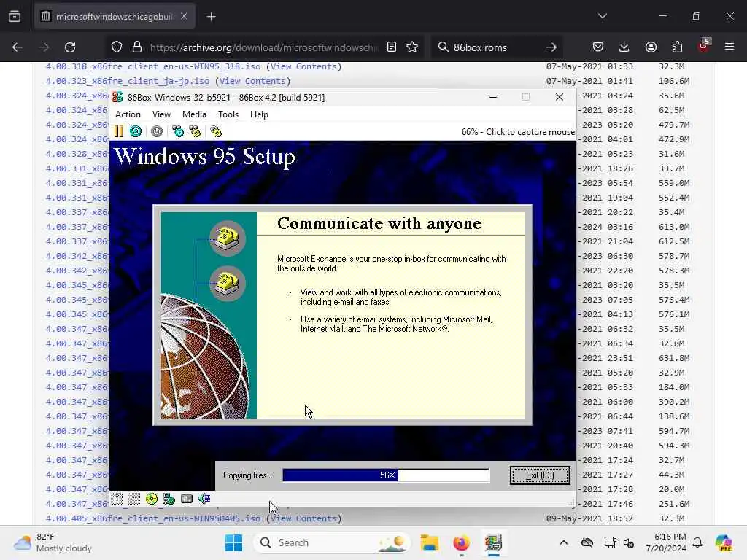This screenshot has width=747, height=560.
Task: Click the 86Box window title icon
Action: (117, 97)
